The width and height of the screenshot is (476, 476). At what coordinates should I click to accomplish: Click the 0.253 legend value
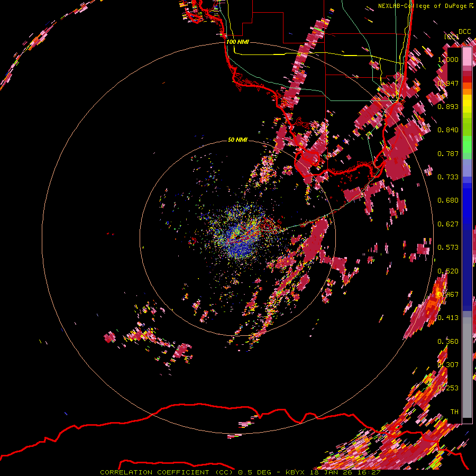click(x=448, y=388)
